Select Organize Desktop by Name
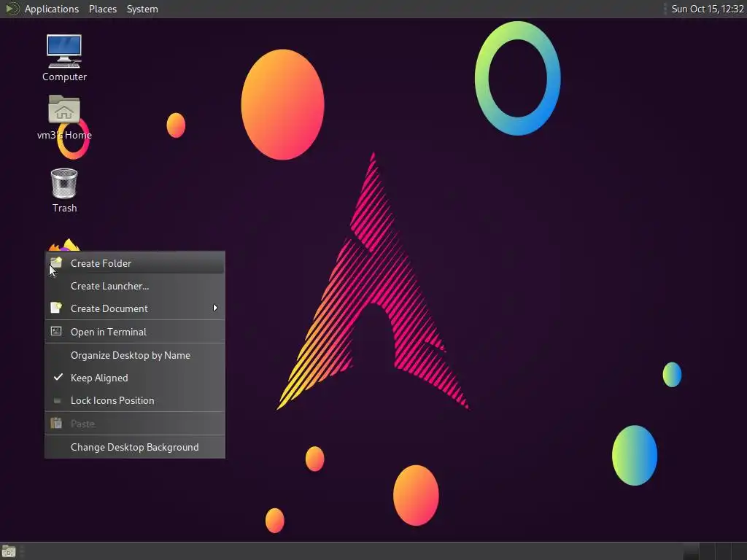 point(135,355)
